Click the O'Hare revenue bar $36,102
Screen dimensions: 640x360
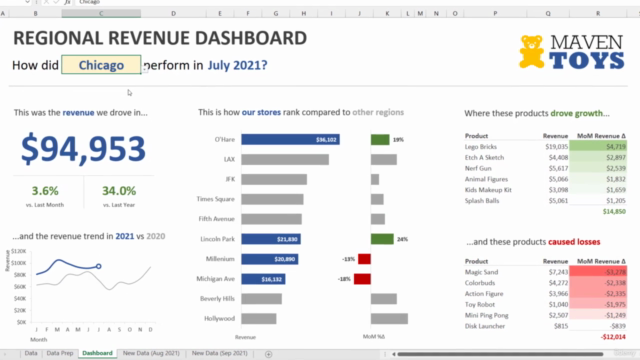tap(290, 140)
